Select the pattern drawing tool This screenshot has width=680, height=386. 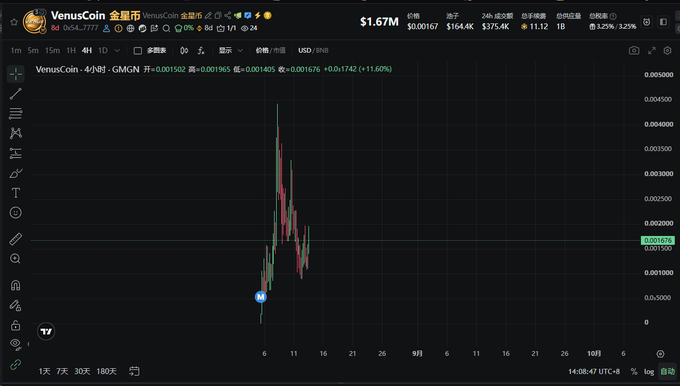click(x=16, y=133)
